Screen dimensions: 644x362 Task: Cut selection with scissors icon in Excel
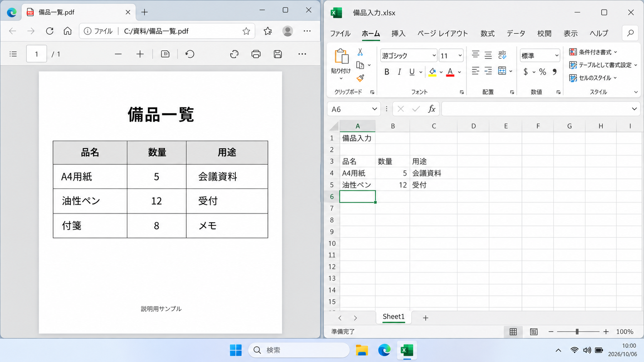pos(360,52)
